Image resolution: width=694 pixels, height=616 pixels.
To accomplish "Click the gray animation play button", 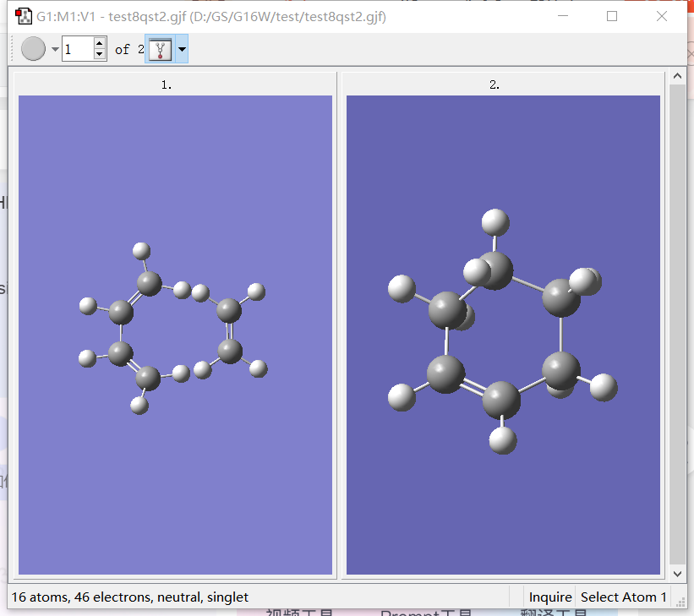I will tap(33, 49).
